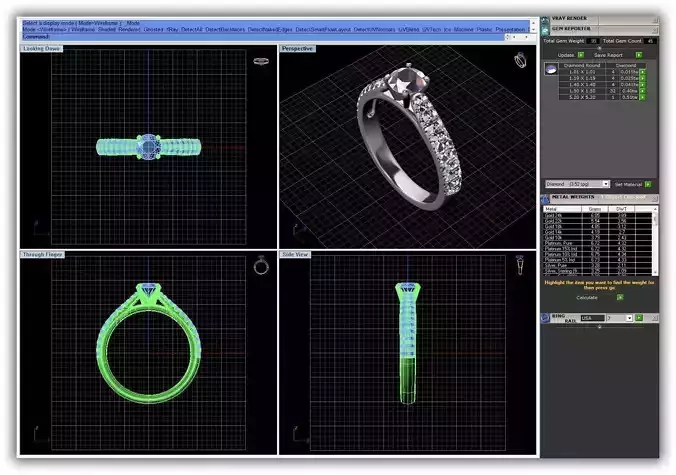
Task: Select the Side View viewport label
Action: pyautogui.click(x=295, y=255)
